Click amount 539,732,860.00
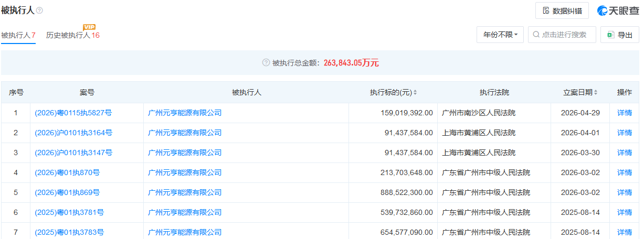This screenshot has height=239, width=644. [407, 212]
